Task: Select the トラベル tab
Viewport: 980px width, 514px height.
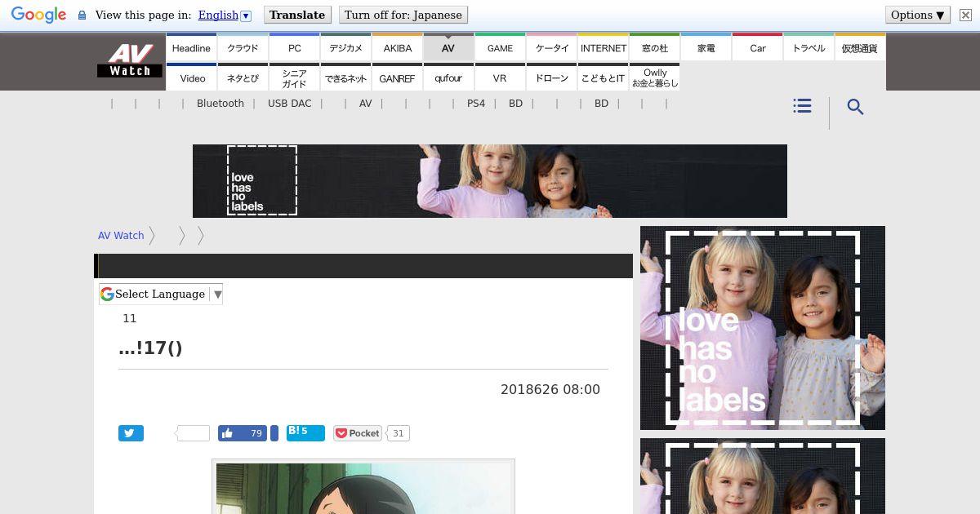Action: click(x=809, y=47)
